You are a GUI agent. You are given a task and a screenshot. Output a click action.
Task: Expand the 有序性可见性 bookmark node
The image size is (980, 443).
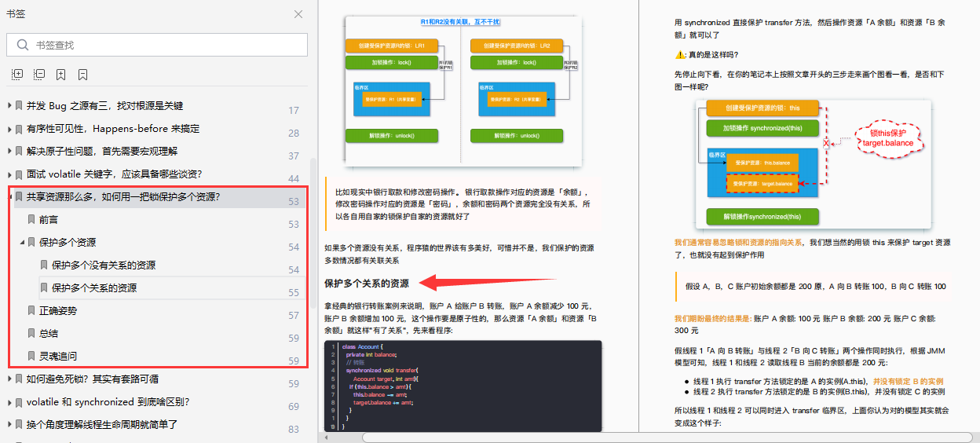[9, 128]
